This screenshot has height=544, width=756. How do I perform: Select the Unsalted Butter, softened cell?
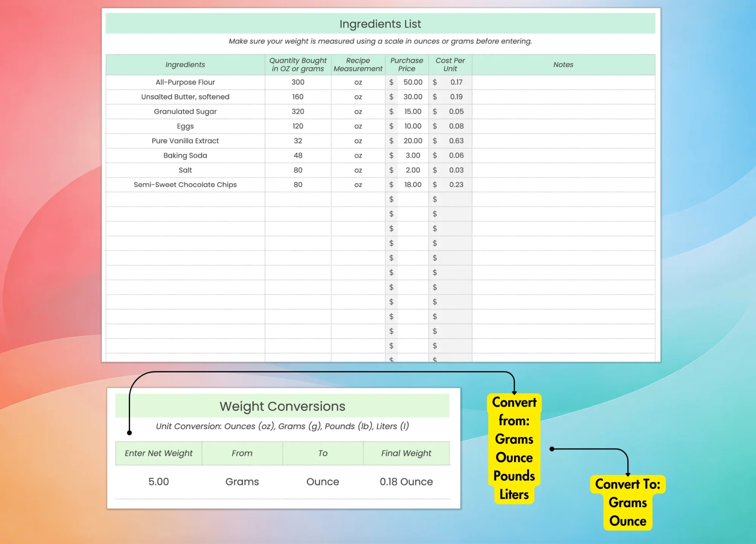[185, 97]
